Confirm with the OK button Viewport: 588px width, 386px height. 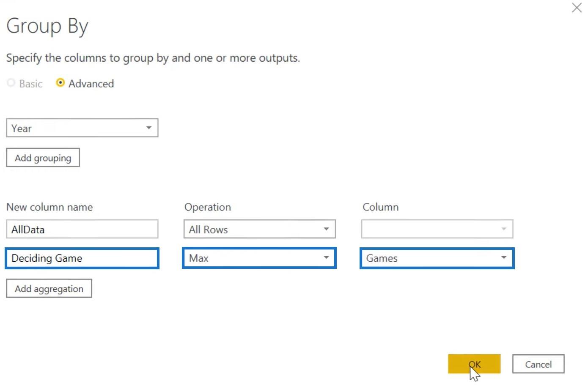tap(474, 364)
